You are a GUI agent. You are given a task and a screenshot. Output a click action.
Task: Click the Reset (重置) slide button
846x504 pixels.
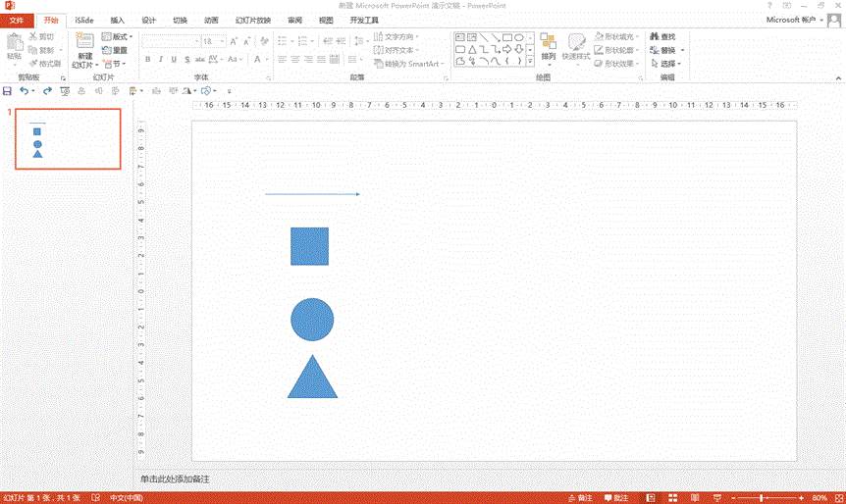click(x=115, y=50)
